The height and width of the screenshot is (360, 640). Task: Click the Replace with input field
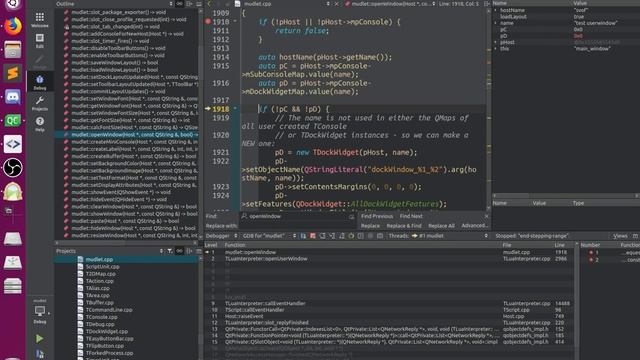(298, 226)
